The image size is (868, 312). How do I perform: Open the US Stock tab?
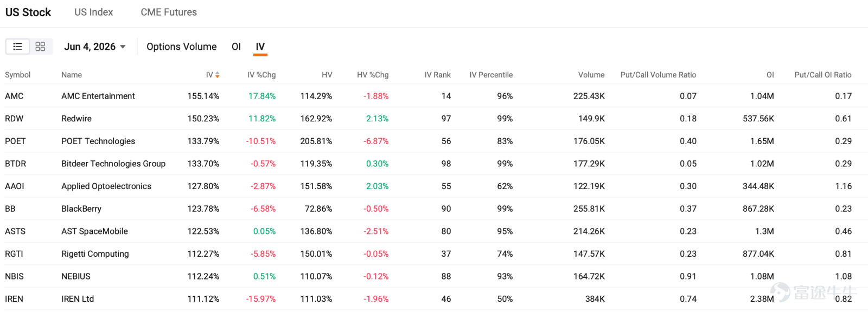(x=28, y=12)
